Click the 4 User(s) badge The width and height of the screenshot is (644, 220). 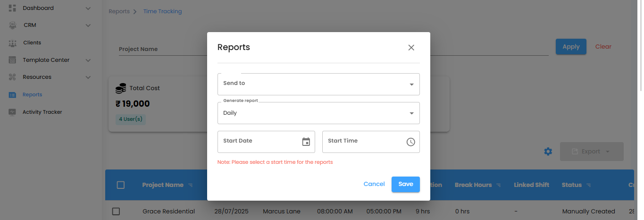pyautogui.click(x=131, y=119)
